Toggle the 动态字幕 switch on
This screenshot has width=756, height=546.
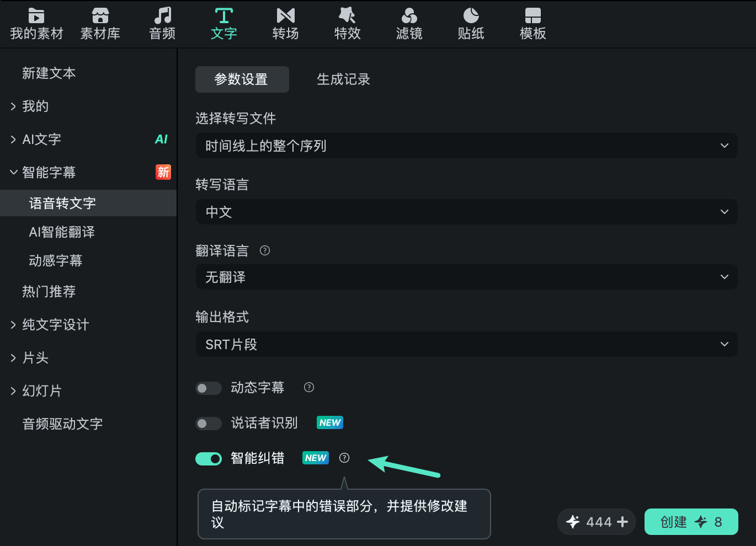(209, 388)
